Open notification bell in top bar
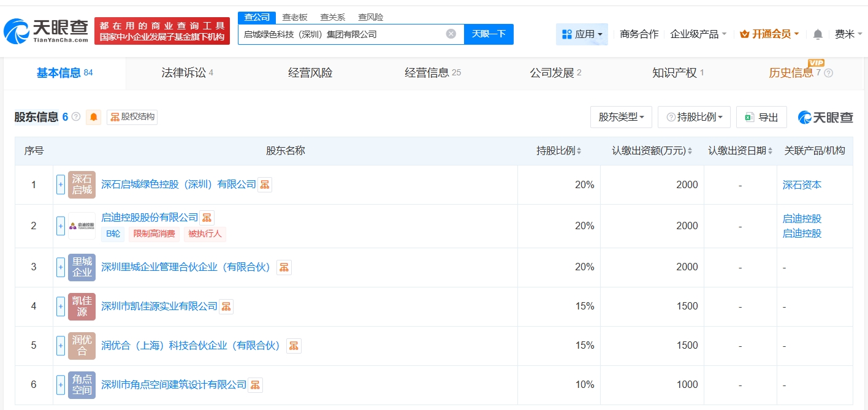 (818, 34)
